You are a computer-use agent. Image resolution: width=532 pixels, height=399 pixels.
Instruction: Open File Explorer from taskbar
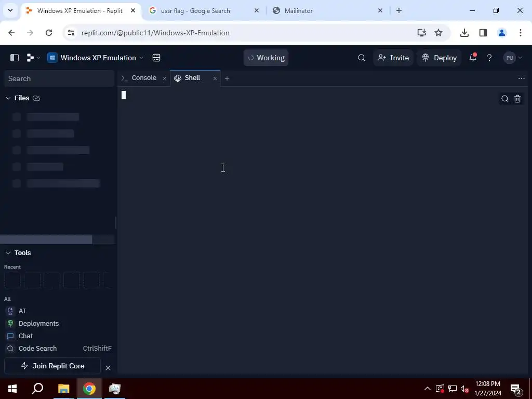[x=63, y=389]
